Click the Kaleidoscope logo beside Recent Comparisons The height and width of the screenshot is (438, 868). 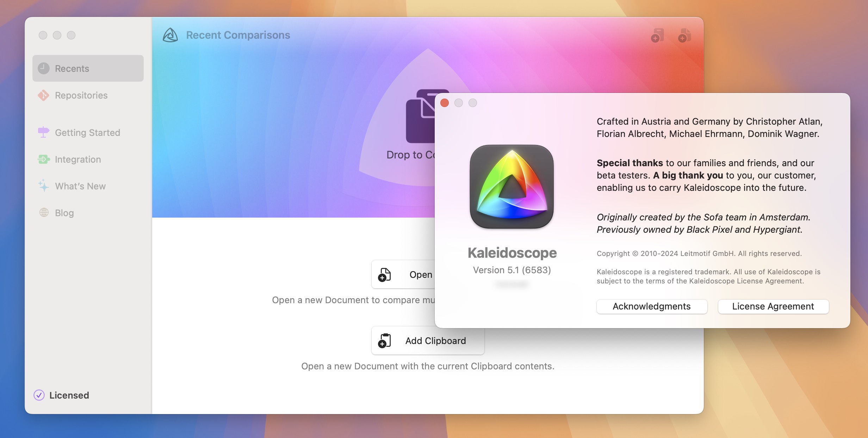coord(170,35)
